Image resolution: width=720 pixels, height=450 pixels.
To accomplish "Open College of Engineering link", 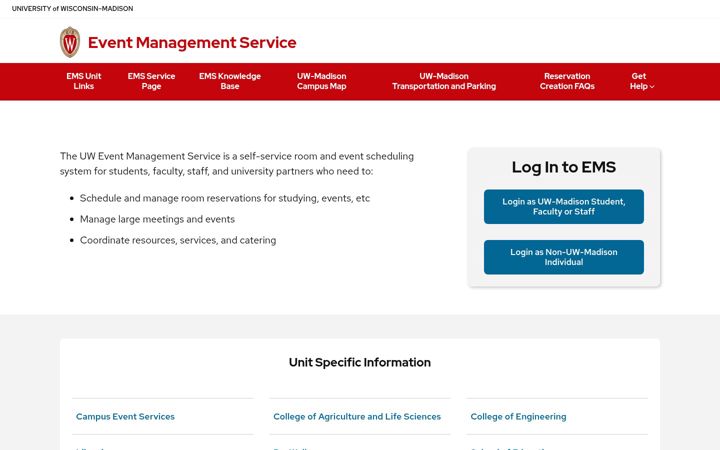I will (518, 416).
